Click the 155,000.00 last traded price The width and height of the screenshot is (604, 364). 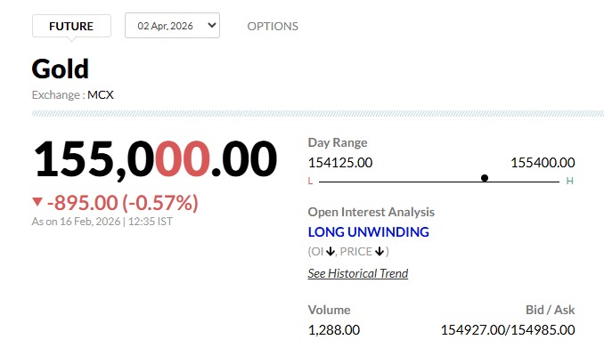coord(156,160)
